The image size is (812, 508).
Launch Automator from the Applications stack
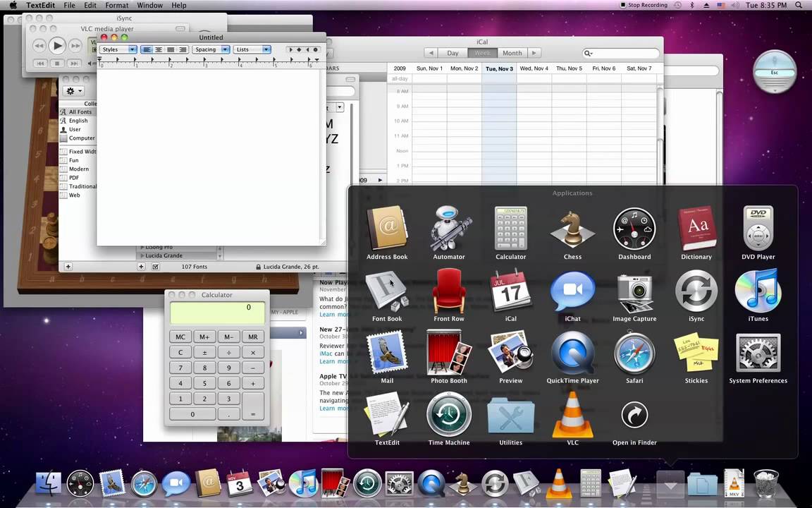tap(449, 232)
